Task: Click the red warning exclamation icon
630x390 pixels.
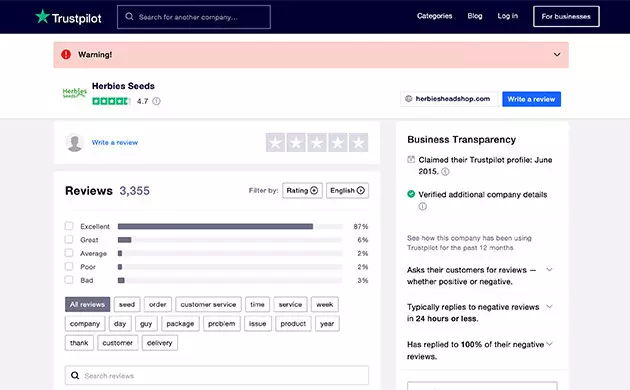Action: point(66,54)
